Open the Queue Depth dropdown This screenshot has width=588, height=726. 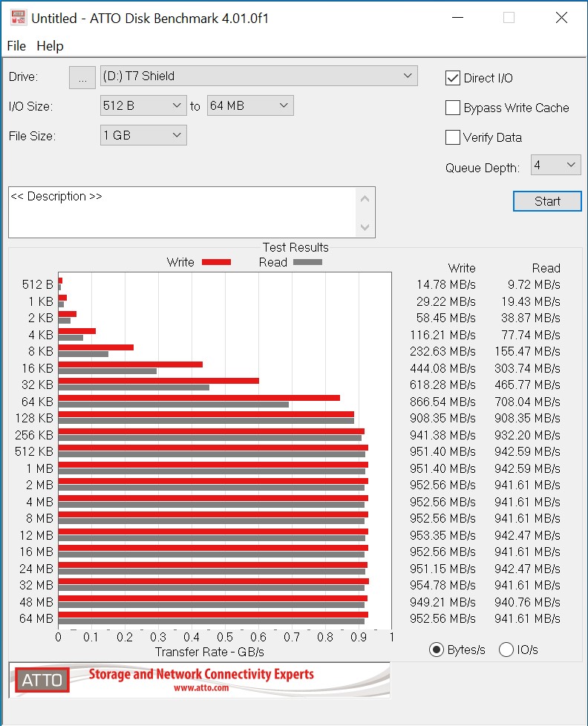(555, 165)
